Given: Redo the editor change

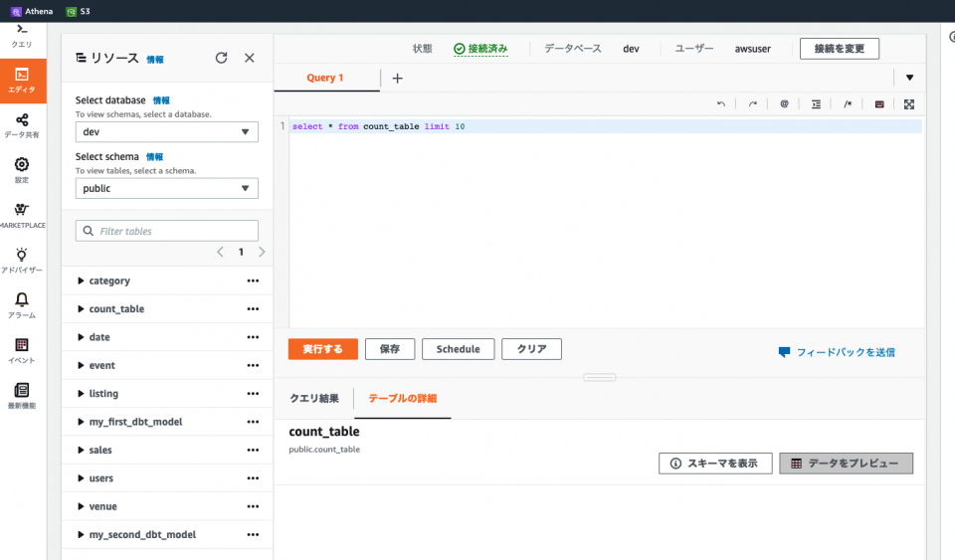Looking at the screenshot, I should pyautogui.click(x=753, y=104).
